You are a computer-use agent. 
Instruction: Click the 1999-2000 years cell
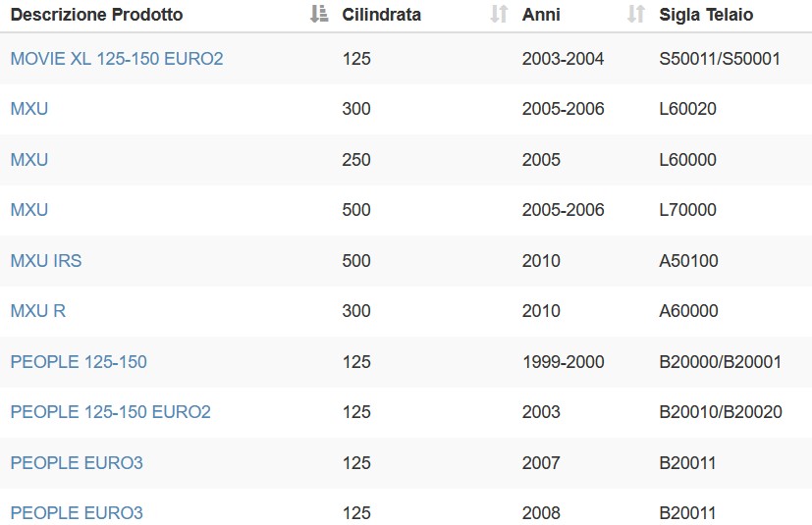pyautogui.click(x=563, y=361)
